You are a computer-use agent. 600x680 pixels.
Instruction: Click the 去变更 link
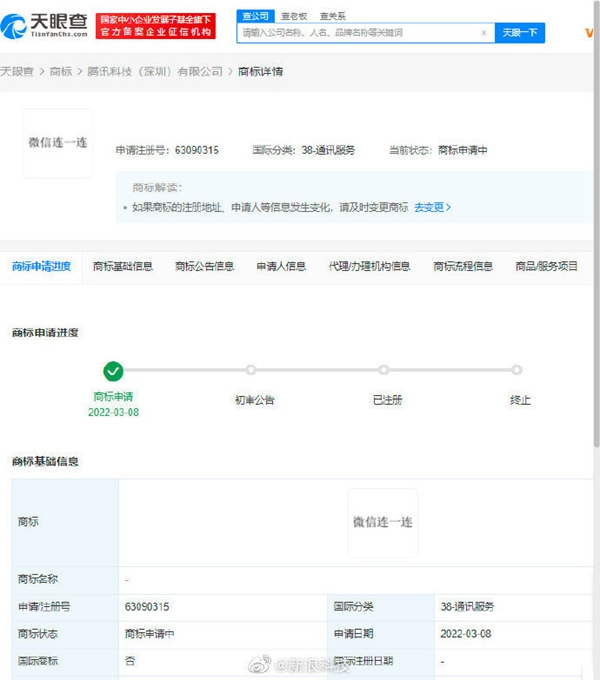432,207
